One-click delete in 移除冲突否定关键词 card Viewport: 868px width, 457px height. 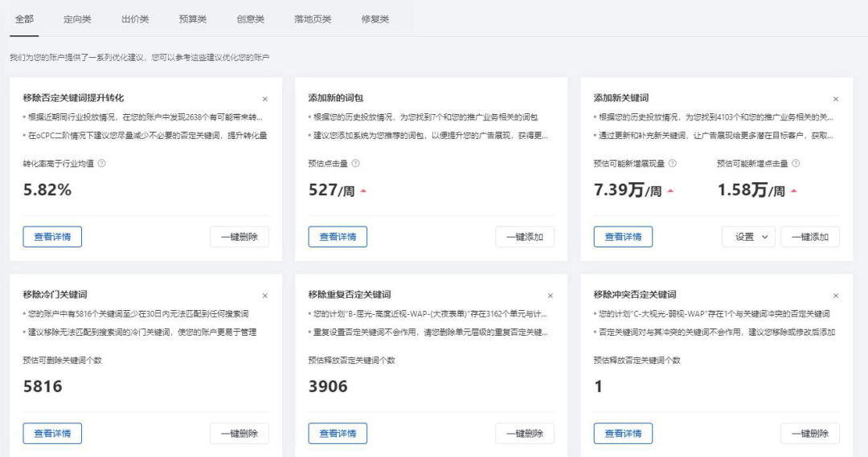click(x=810, y=433)
